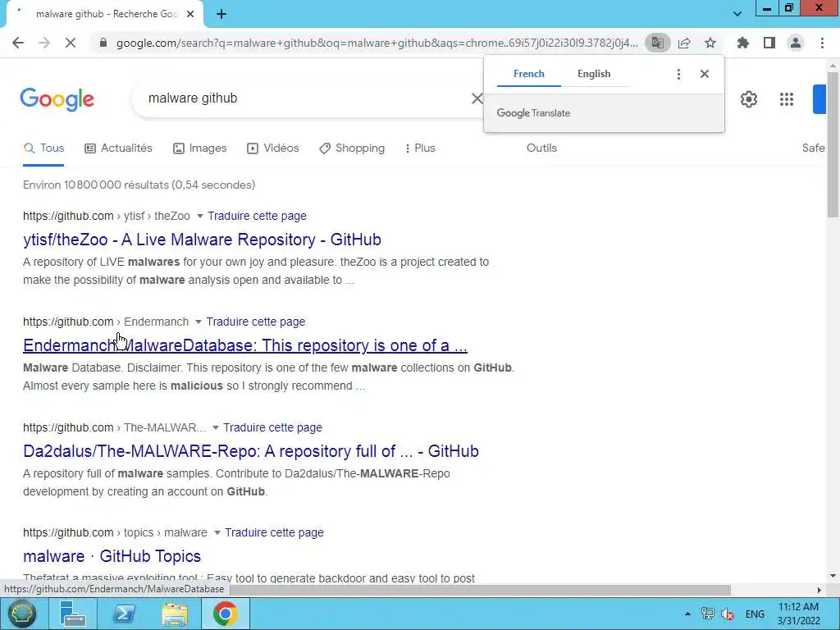Click the Environ 10 800 000 résultats text
The image size is (840, 630).
click(139, 185)
